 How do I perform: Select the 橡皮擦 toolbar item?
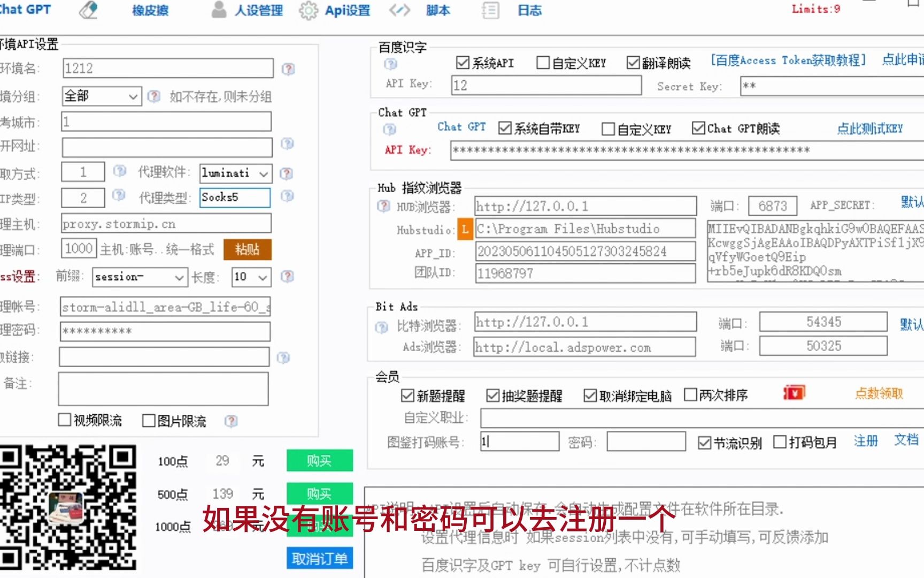pos(150,10)
